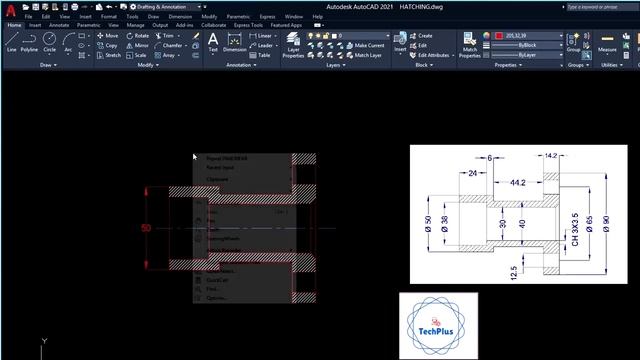640x360 pixels.
Task: Click the Move tool
Action: point(108,36)
